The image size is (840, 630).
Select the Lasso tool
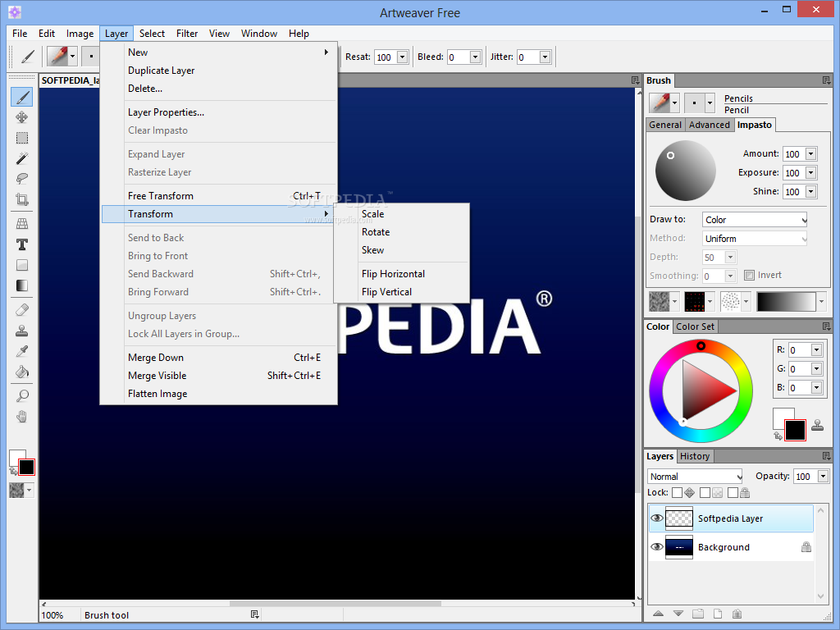22,178
